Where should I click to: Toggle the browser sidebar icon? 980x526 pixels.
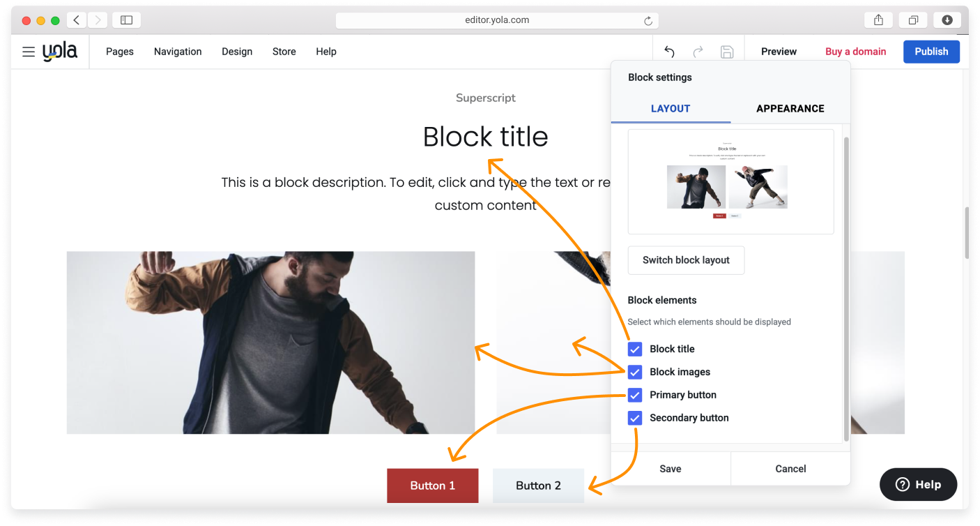pyautogui.click(x=126, y=20)
